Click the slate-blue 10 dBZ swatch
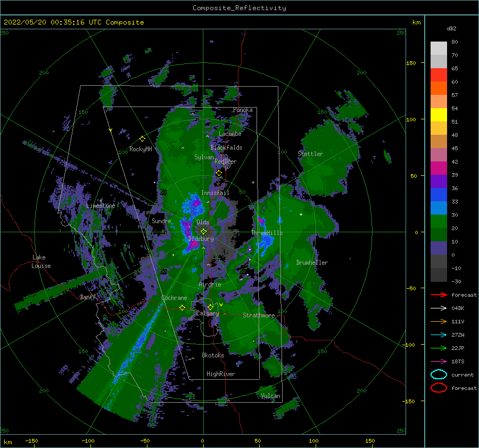The height and width of the screenshot is (448, 479). click(439, 248)
